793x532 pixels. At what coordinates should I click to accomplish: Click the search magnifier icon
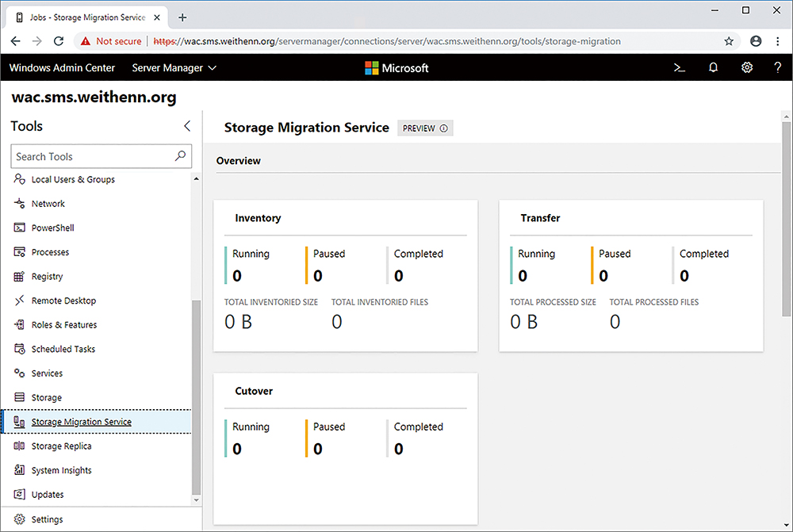coord(180,155)
